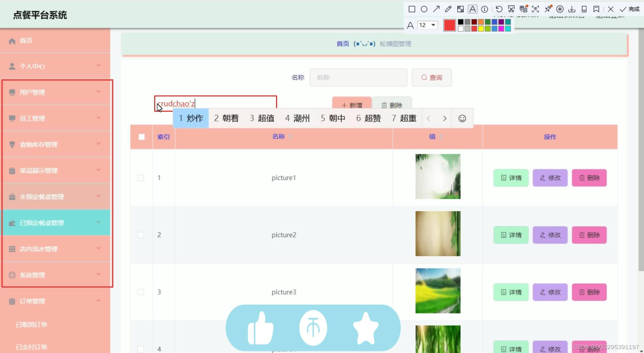Go to the previous IME candidate page

click(x=428, y=118)
